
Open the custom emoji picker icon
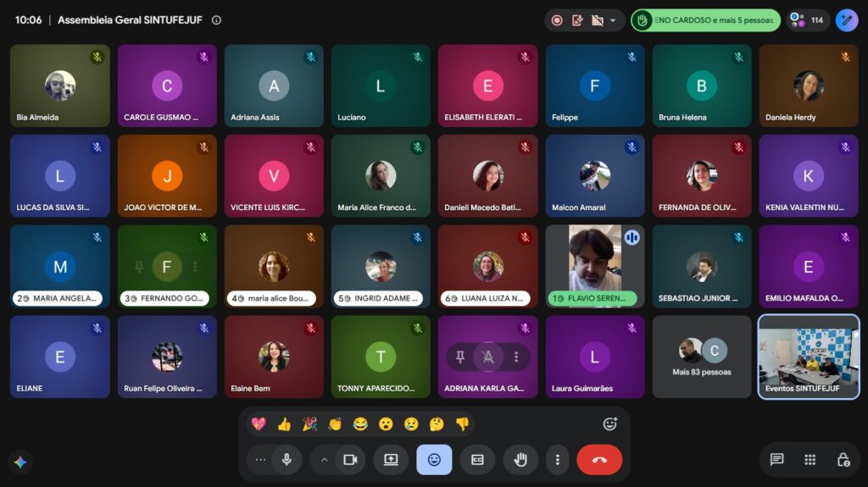pyautogui.click(x=609, y=424)
